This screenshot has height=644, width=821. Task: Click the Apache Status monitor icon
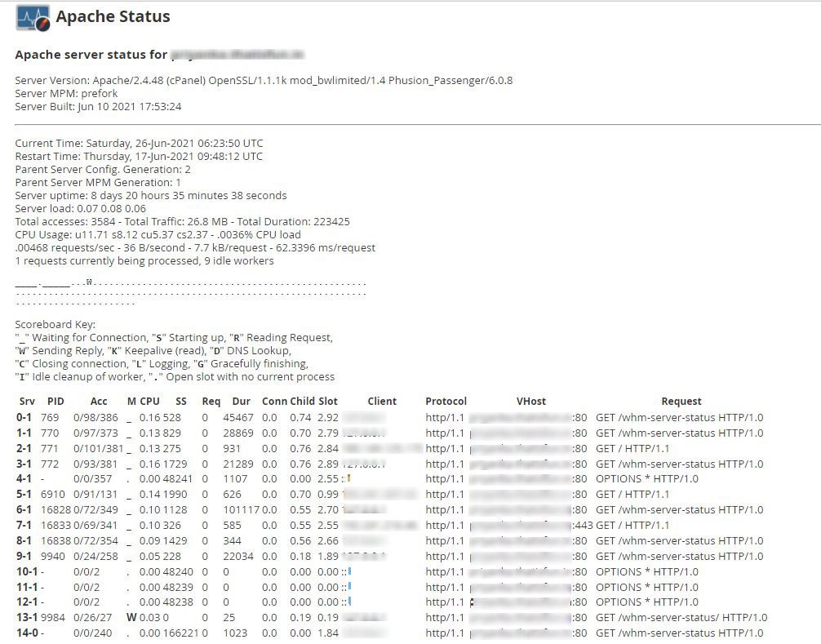(31, 17)
